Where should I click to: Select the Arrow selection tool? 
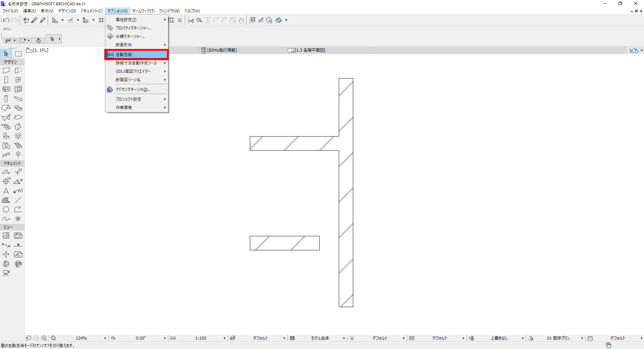[6, 54]
